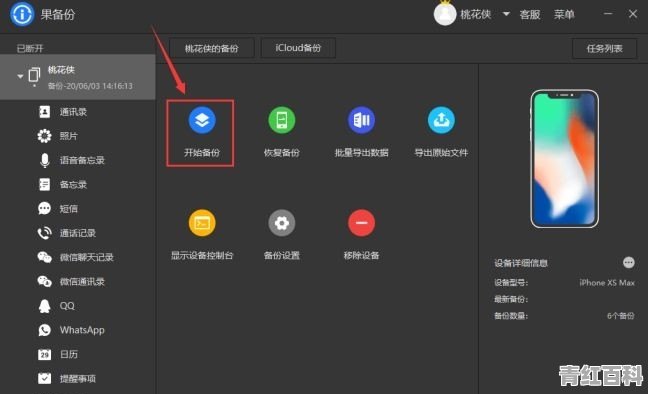Open 客服 customer service menu
Viewport: 649px width, 394px height.
click(530, 14)
